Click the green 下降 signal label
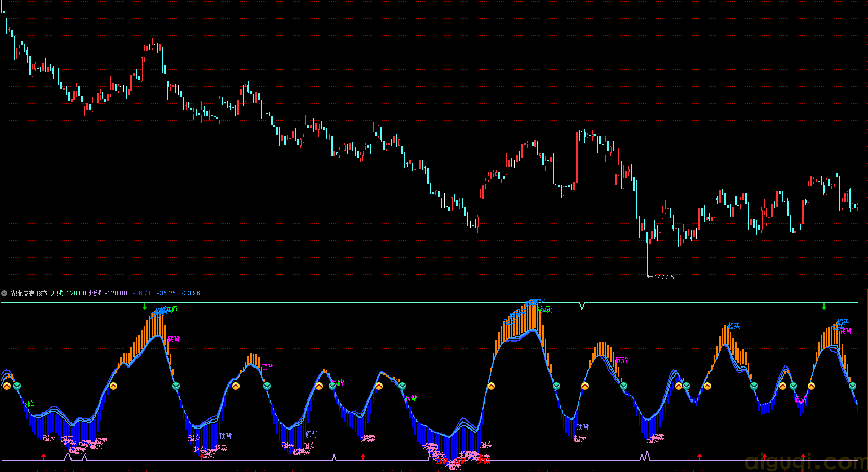 [28, 404]
